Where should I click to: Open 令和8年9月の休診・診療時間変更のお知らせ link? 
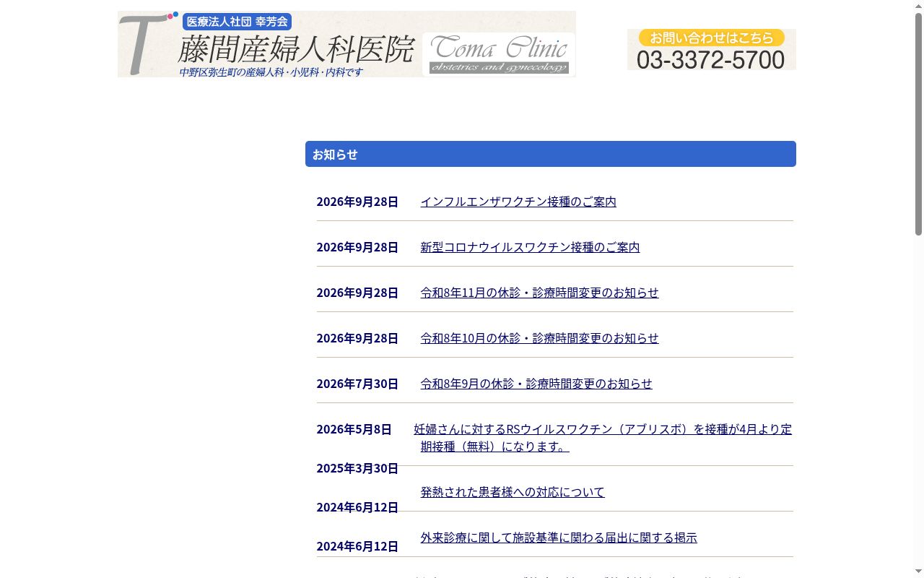[x=536, y=384]
